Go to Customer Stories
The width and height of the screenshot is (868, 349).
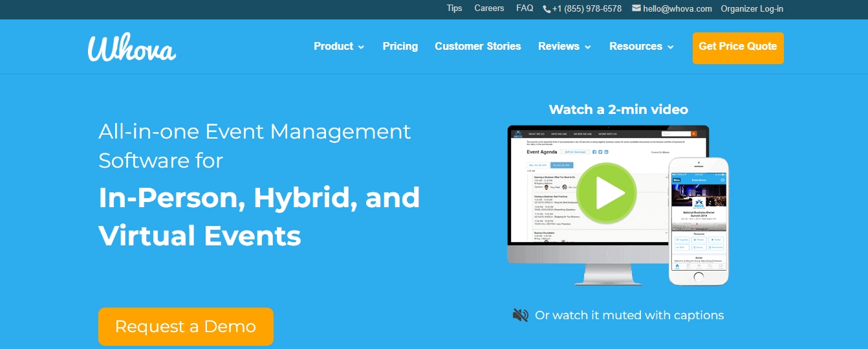click(477, 47)
